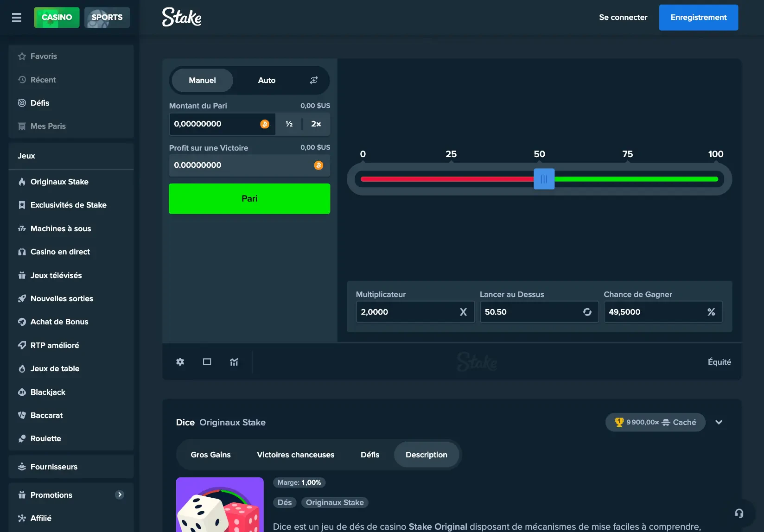Click the Exclusivités de Stake badge icon
Screen dimensions: 764x532
pyautogui.click(x=22, y=205)
